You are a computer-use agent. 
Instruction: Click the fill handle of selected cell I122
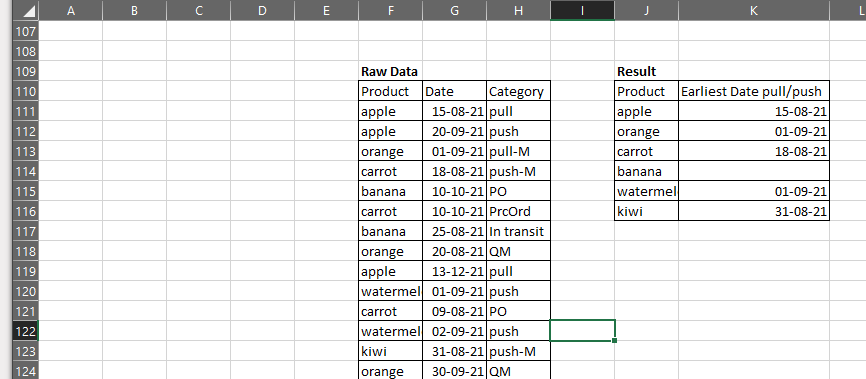pos(615,340)
